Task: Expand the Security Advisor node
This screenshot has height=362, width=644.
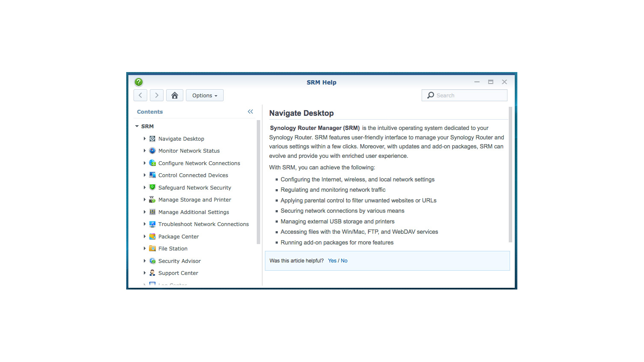Action: point(145,261)
